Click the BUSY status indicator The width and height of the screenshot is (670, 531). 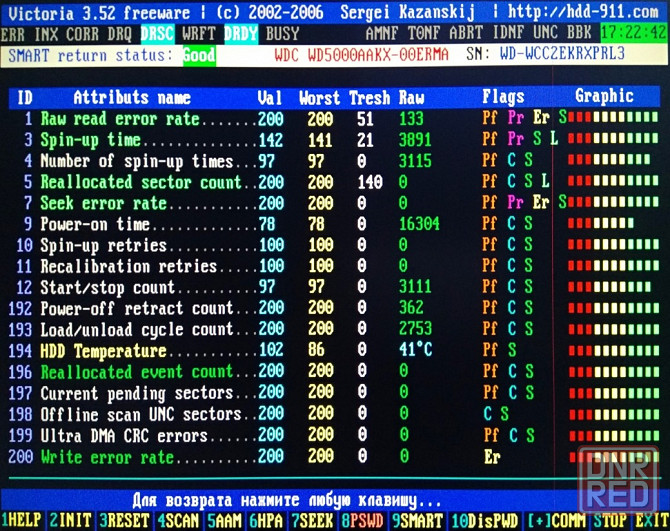point(283,33)
